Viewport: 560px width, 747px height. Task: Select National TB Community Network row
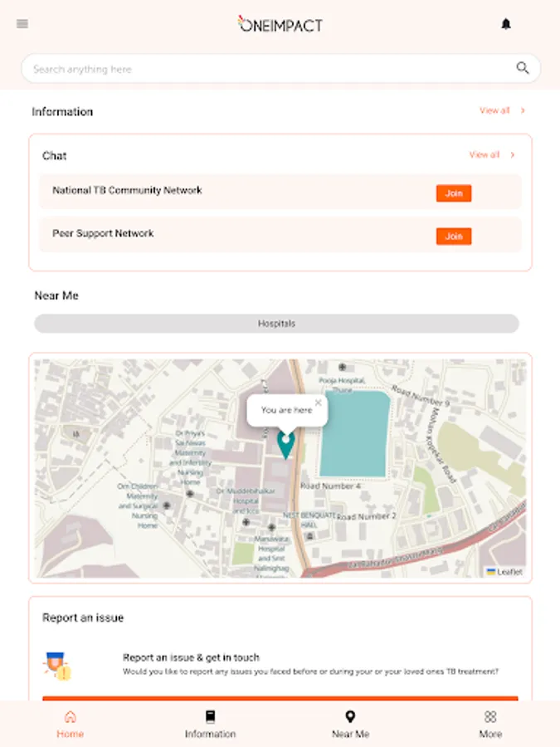280,192
